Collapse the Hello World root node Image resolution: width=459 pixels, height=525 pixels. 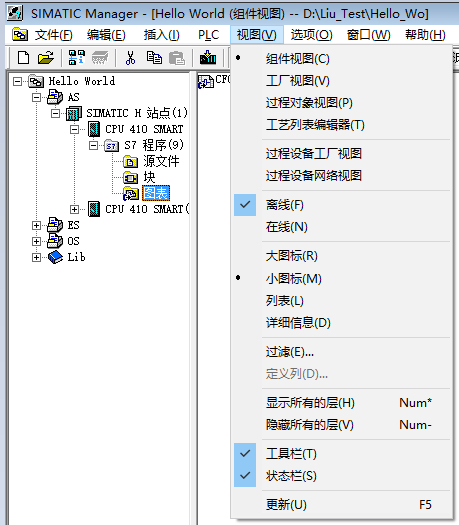pos(17,81)
